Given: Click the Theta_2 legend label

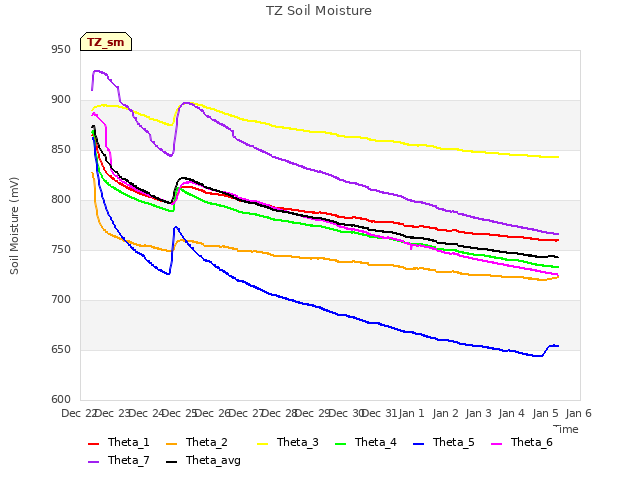Looking at the screenshot, I should (207, 442).
